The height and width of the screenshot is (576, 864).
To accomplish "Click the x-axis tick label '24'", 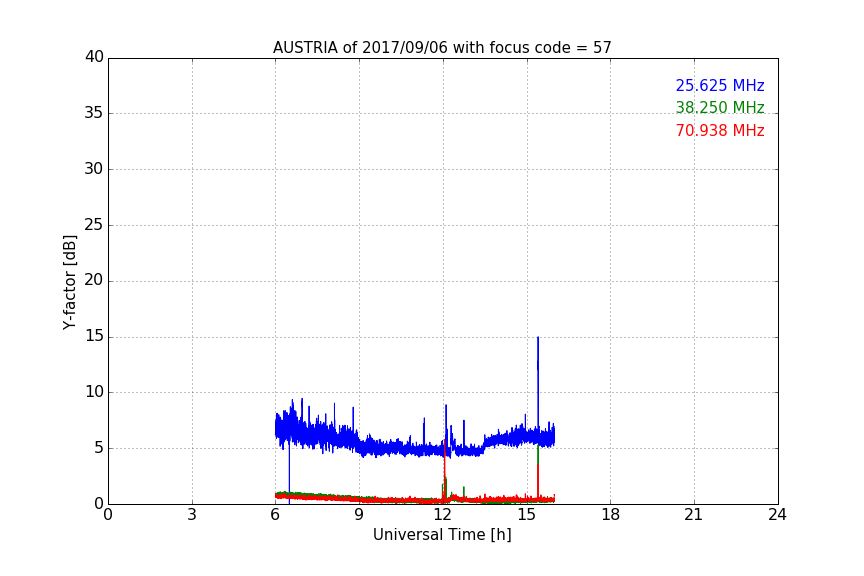I will [777, 515].
